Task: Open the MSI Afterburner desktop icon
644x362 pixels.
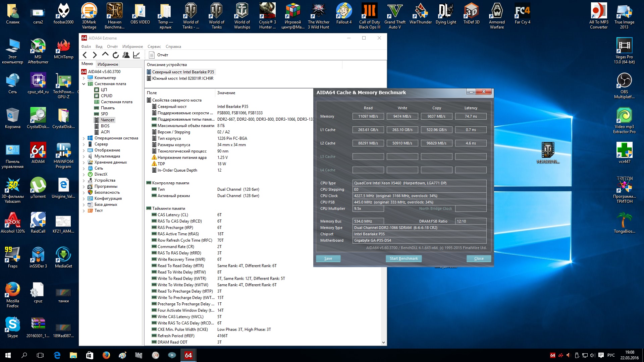Action: pyautogui.click(x=38, y=51)
